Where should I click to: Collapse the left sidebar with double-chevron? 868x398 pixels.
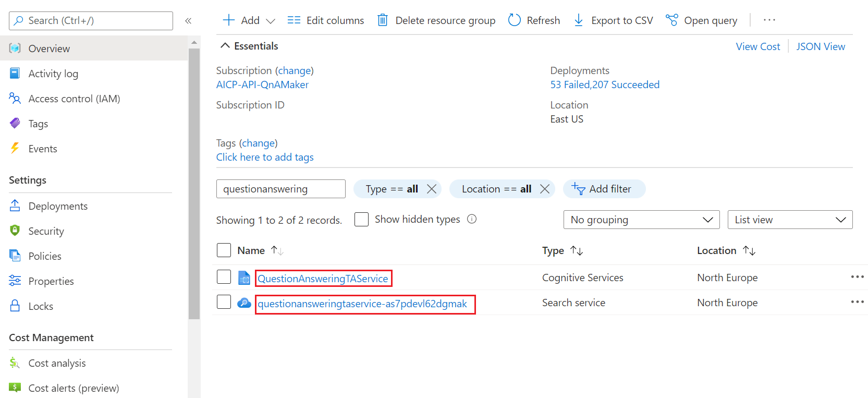[x=188, y=21]
